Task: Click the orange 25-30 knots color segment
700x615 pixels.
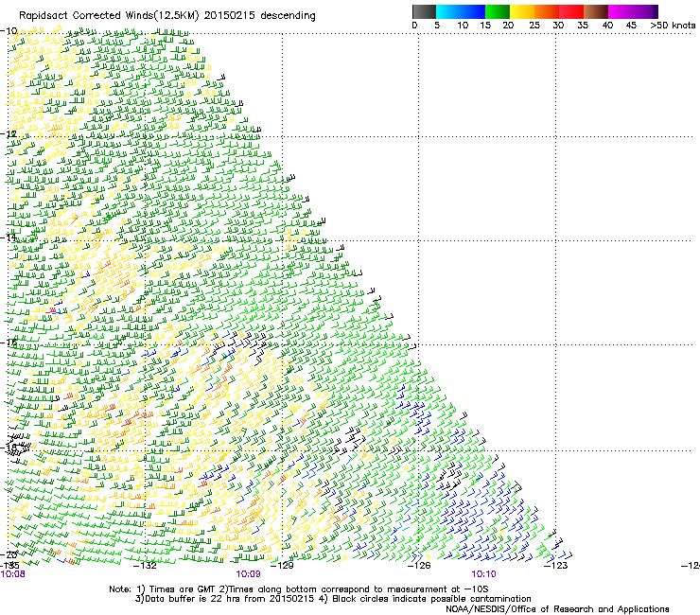Action: [547, 11]
